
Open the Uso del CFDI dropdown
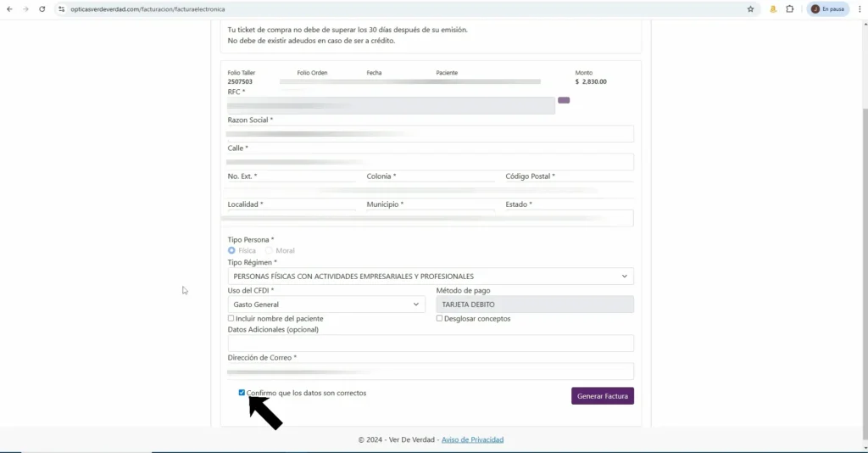326,305
